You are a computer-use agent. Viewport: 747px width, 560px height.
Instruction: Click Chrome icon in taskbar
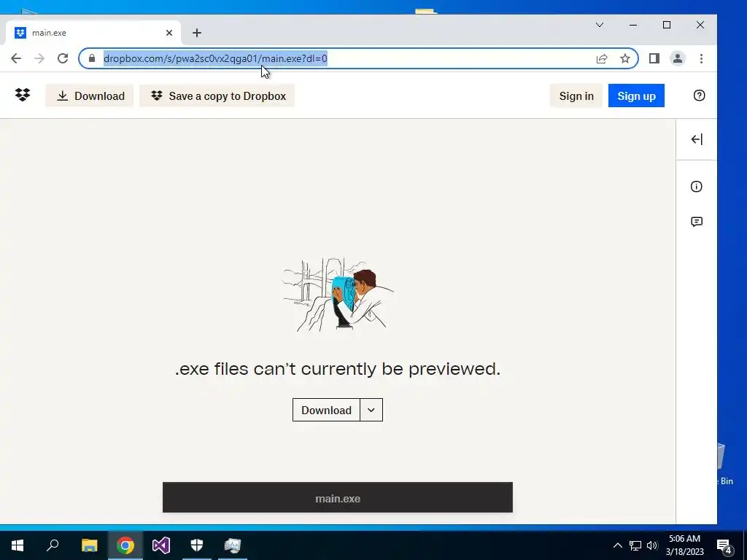[125, 545]
